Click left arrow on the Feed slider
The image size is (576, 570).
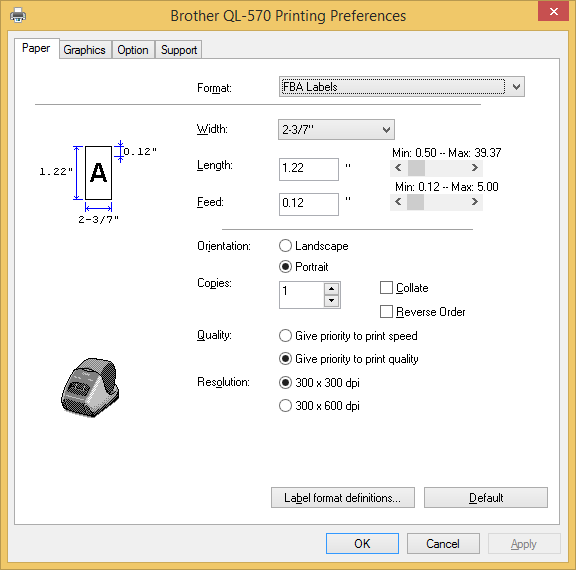coord(398,202)
